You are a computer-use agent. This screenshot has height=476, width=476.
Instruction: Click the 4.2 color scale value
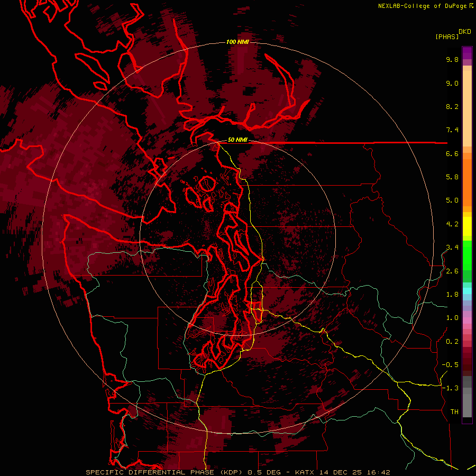point(452,224)
